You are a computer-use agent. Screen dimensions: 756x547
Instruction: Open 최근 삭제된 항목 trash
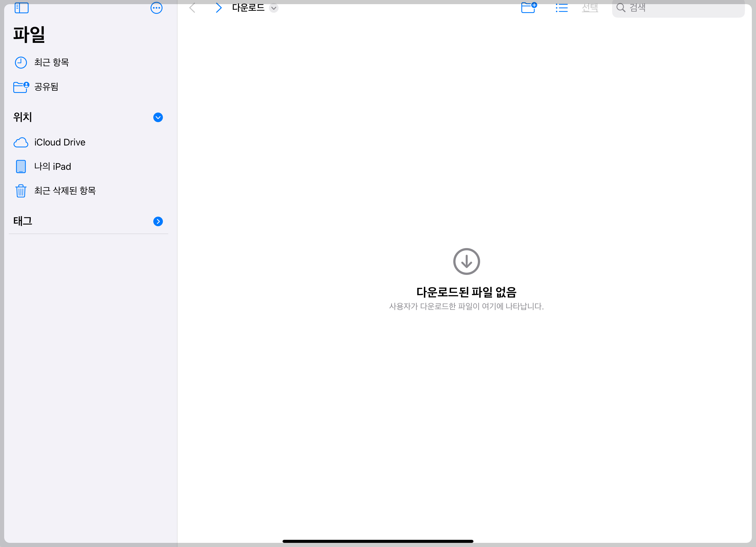click(65, 191)
